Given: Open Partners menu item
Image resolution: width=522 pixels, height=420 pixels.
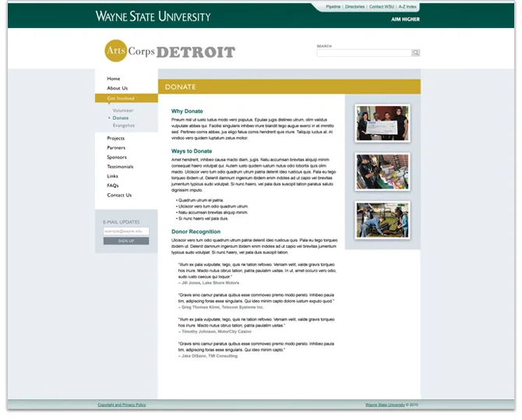Looking at the screenshot, I should pyautogui.click(x=116, y=147).
